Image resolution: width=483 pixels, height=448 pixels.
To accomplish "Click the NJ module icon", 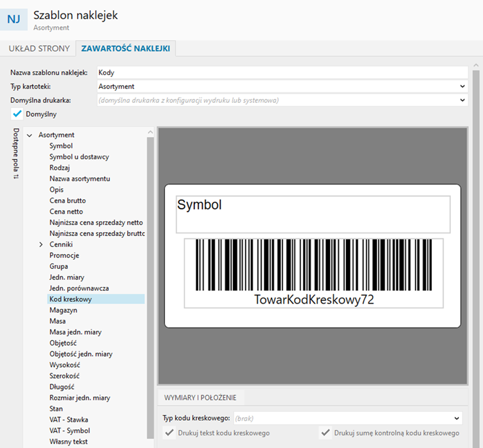I will point(14,19).
